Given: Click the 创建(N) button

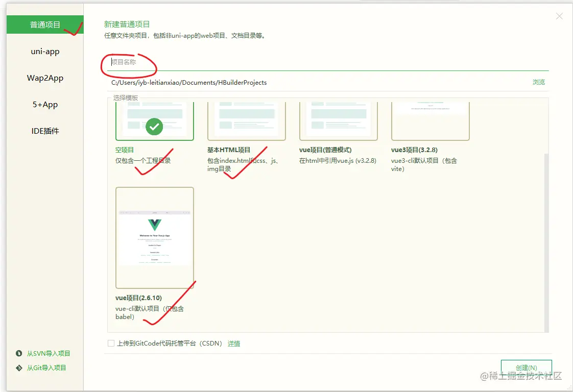Looking at the screenshot, I should 526,367.
